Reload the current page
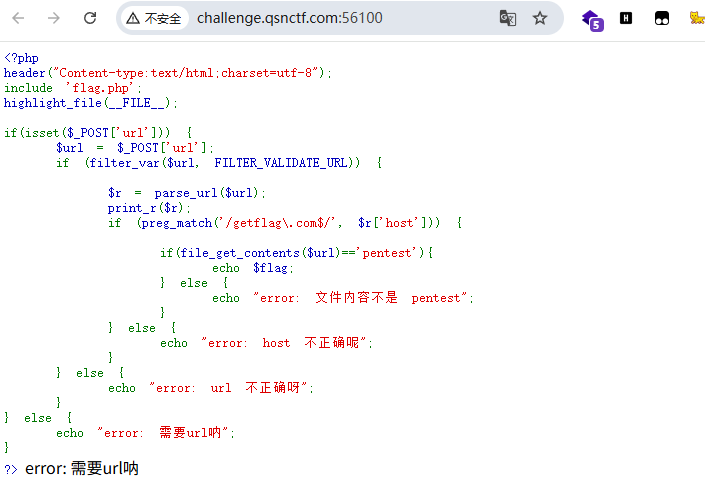The image size is (705, 493). [90, 18]
